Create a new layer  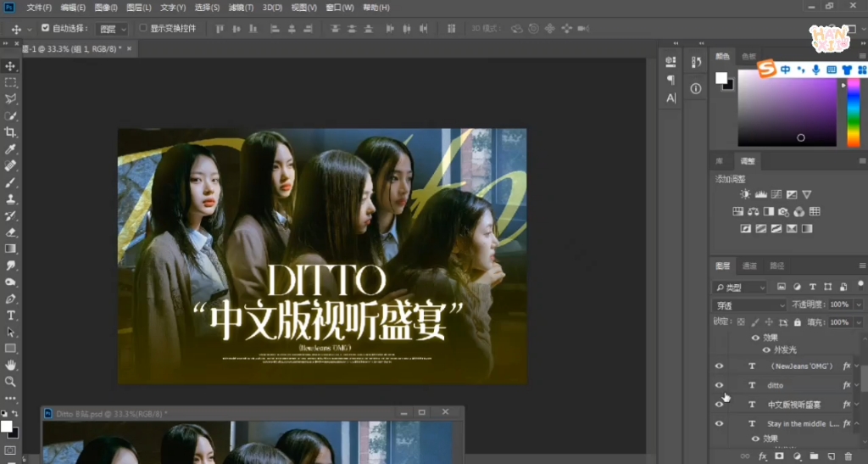click(831, 456)
